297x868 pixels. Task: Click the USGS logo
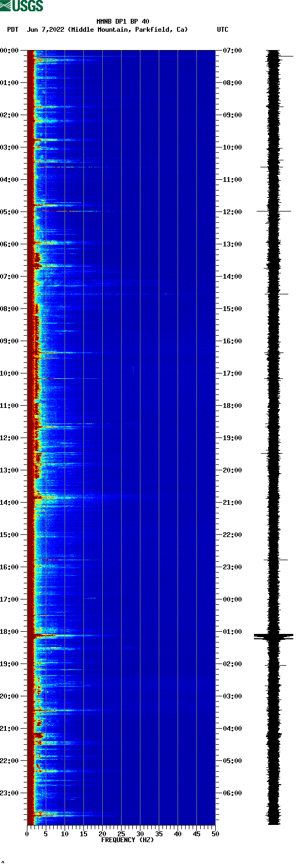point(22,6)
